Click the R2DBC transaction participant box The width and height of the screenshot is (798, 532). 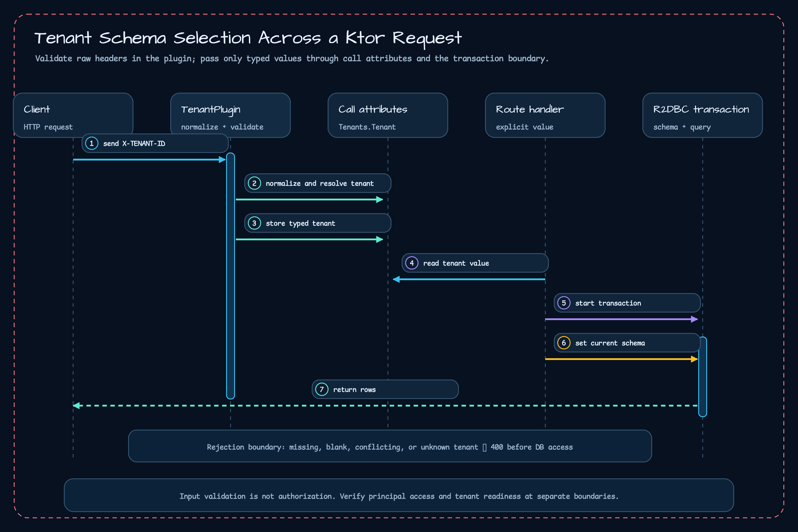coord(703,115)
